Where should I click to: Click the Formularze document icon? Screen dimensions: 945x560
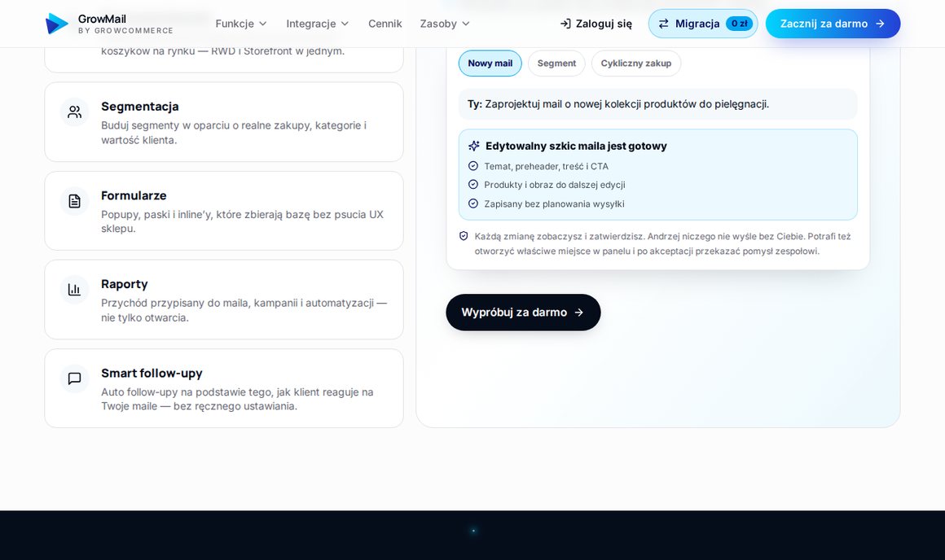coord(75,201)
